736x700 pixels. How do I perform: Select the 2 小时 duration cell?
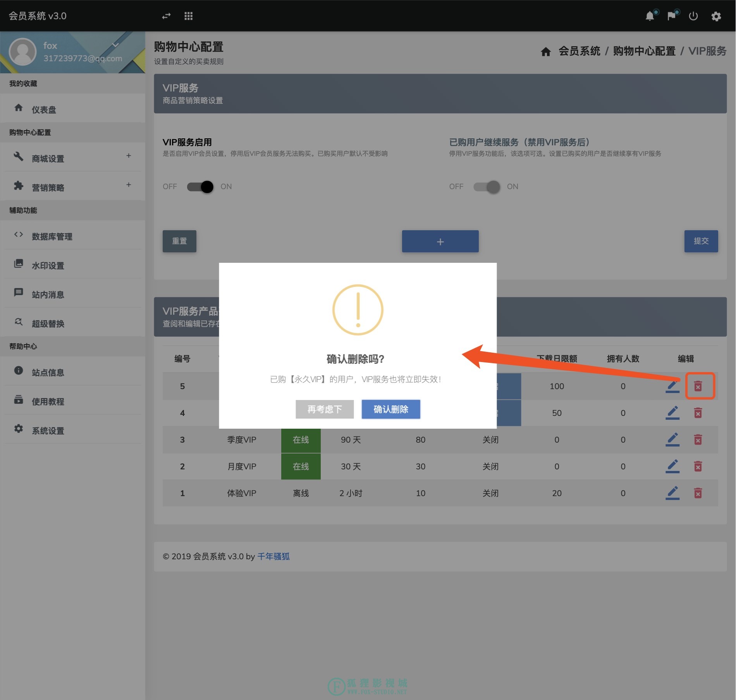tap(351, 493)
